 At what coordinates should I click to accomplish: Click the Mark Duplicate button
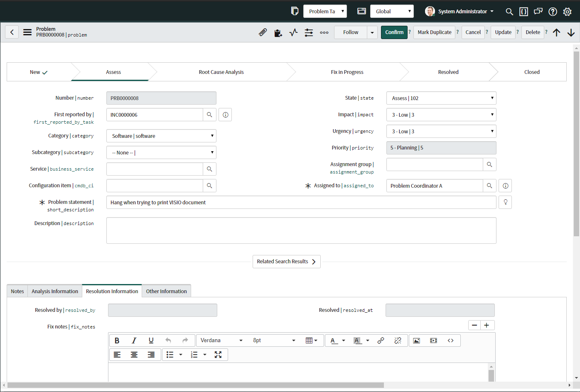pyautogui.click(x=435, y=32)
